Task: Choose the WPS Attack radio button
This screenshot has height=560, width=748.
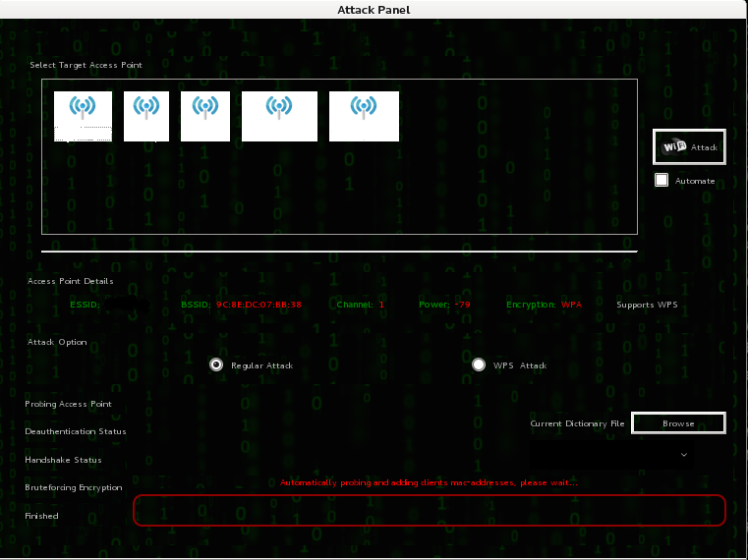Action: point(479,364)
